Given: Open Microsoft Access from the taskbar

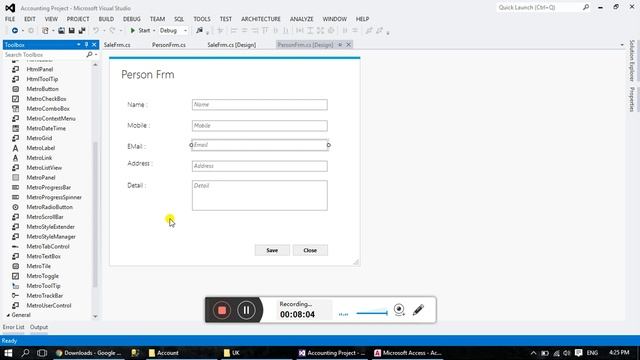Looking at the screenshot, I should pyautogui.click(x=407, y=353).
